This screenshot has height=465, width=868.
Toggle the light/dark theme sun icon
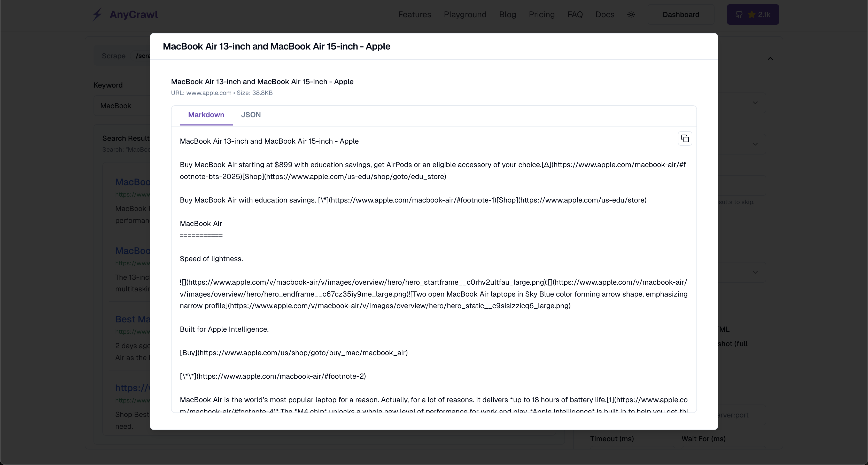point(631,14)
